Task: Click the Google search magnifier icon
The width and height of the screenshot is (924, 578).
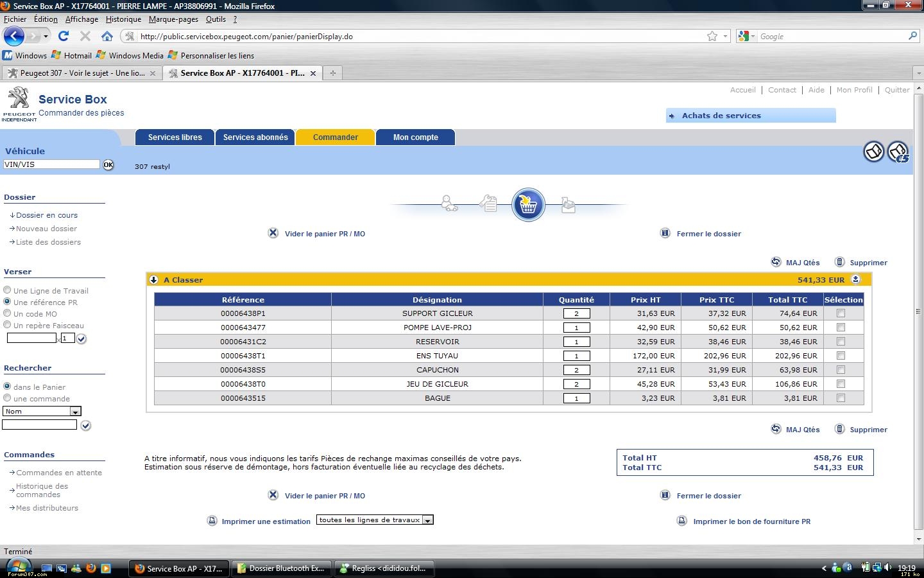Action: point(912,37)
